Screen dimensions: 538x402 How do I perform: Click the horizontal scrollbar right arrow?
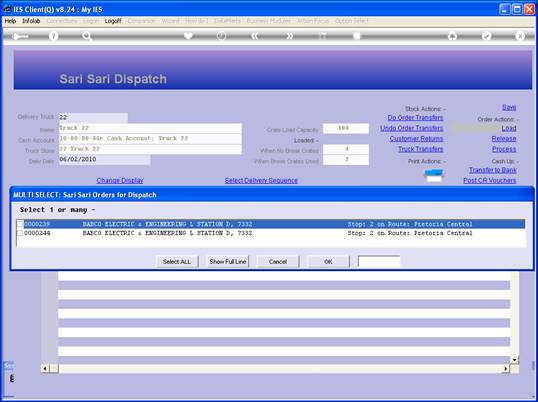click(506, 369)
